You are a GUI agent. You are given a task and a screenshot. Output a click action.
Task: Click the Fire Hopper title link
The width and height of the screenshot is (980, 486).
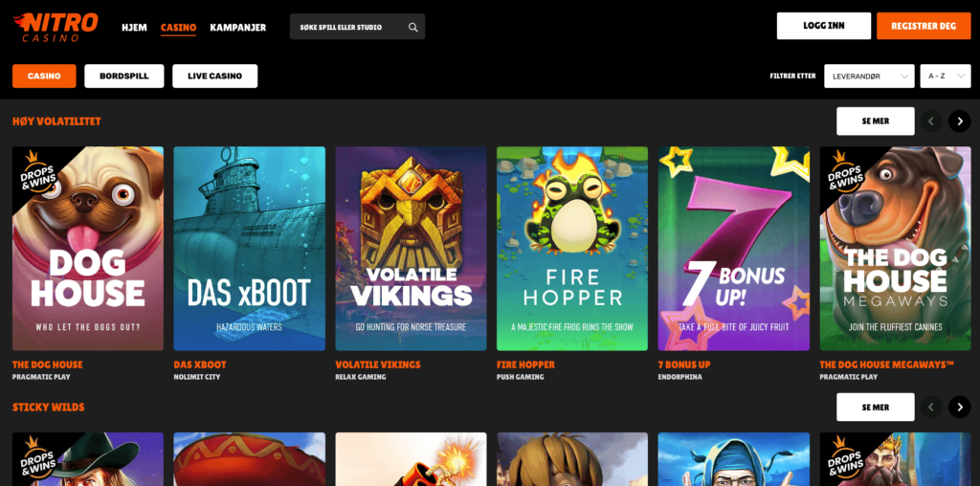[x=525, y=364]
